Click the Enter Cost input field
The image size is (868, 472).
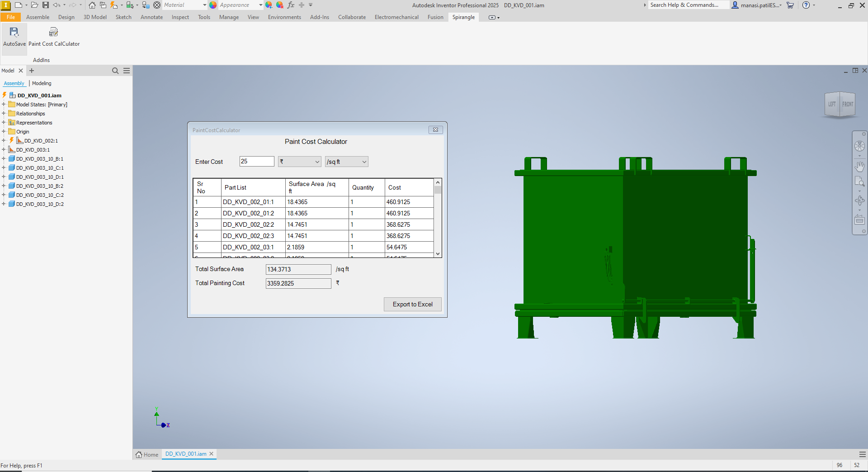256,162
